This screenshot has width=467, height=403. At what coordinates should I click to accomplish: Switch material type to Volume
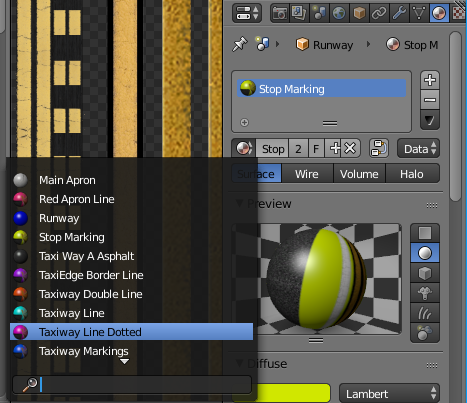[359, 174]
